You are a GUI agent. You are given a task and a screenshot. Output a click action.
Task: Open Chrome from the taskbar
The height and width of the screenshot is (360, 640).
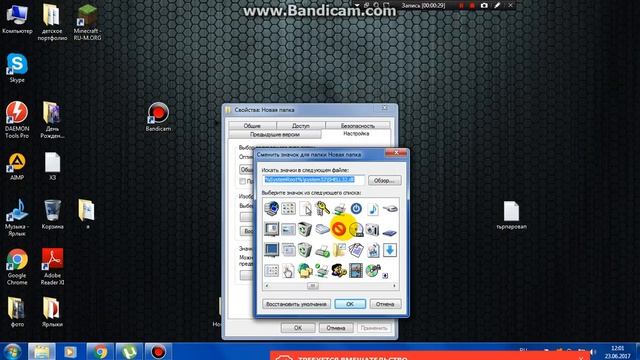click(x=100, y=351)
